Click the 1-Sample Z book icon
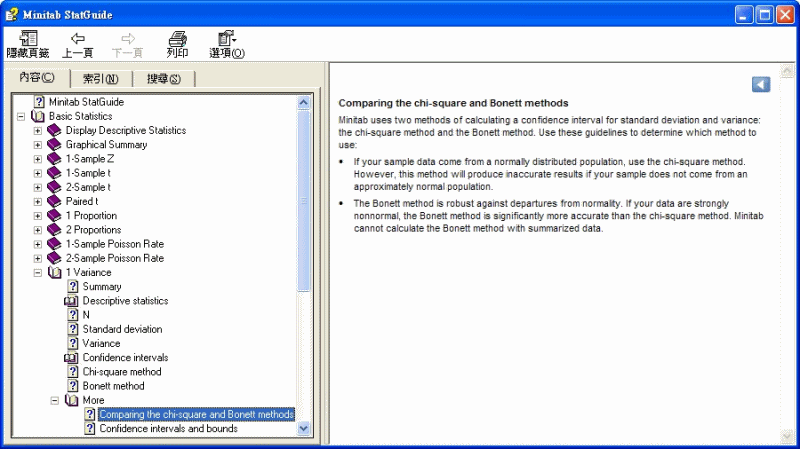Viewport: 800px width, 449px height. tap(54, 159)
